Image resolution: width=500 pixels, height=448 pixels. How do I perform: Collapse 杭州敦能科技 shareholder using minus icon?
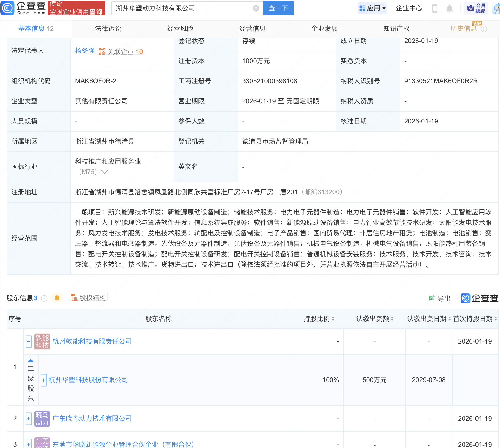point(29,341)
